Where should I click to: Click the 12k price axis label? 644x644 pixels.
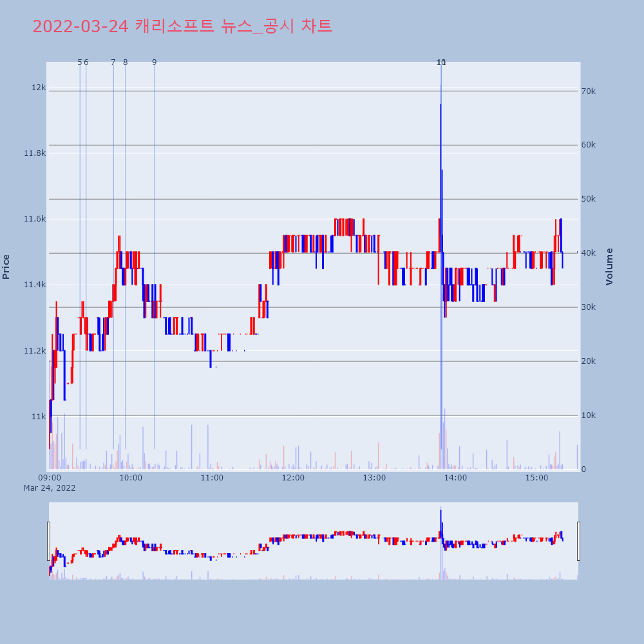click(39, 88)
